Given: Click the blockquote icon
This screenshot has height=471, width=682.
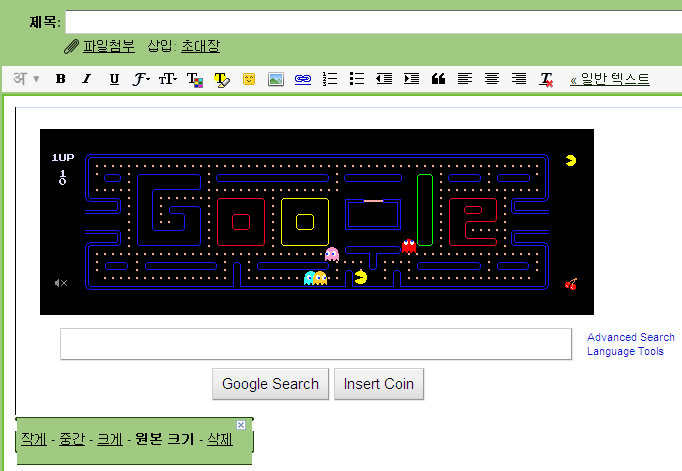Looking at the screenshot, I should pos(438,79).
